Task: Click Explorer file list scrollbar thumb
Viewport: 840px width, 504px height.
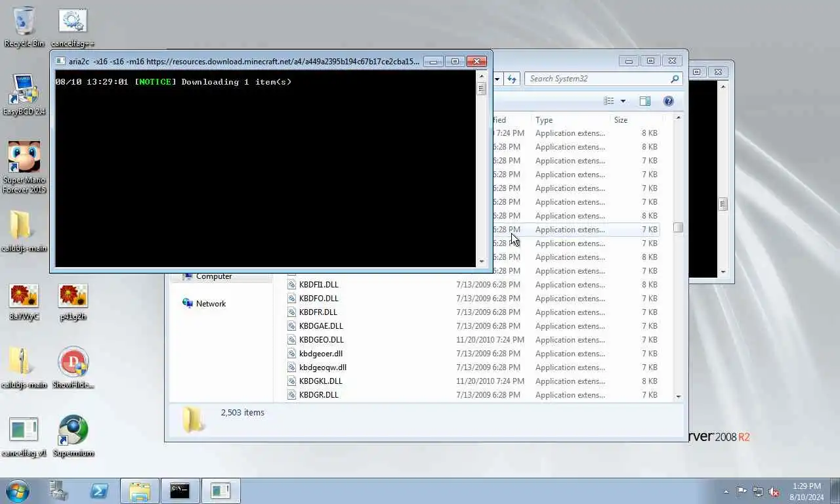Action: 678,228
